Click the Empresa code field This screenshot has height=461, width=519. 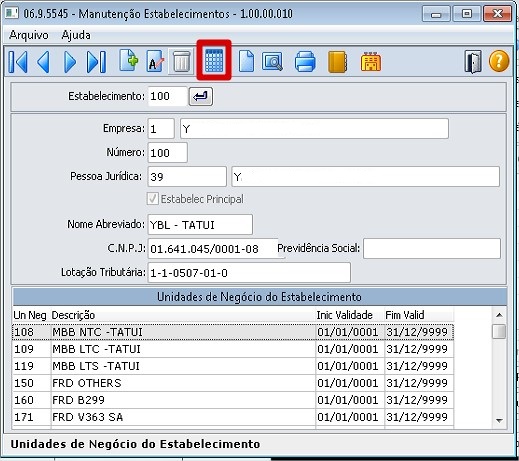[161, 129]
